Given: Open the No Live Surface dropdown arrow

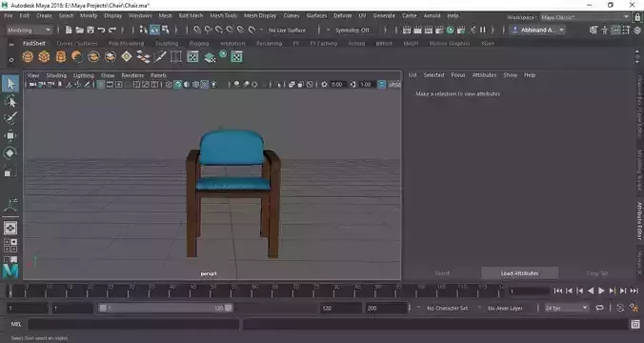Looking at the screenshot, I should pyautogui.click(x=262, y=30).
